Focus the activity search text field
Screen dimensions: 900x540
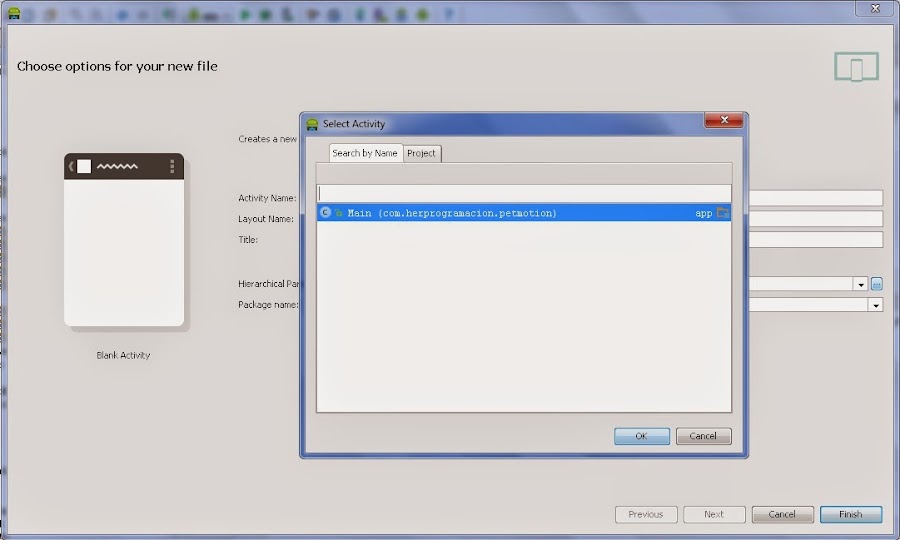click(x=524, y=193)
